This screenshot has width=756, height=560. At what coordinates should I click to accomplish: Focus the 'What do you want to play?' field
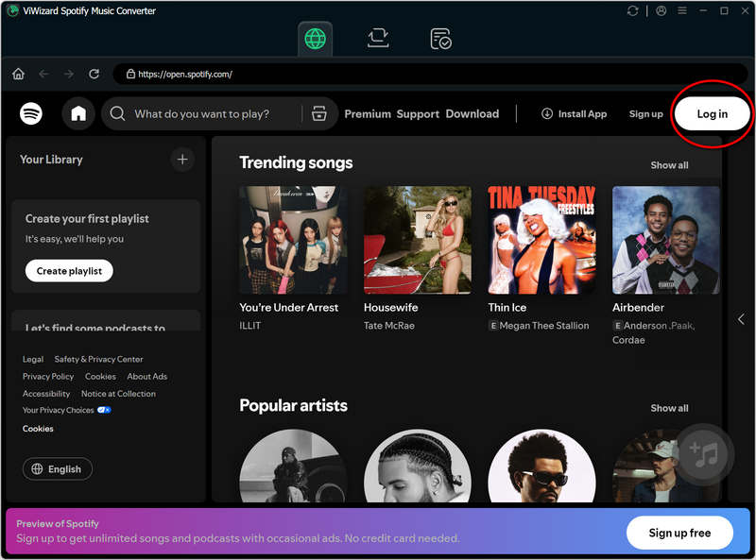[x=202, y=114]
